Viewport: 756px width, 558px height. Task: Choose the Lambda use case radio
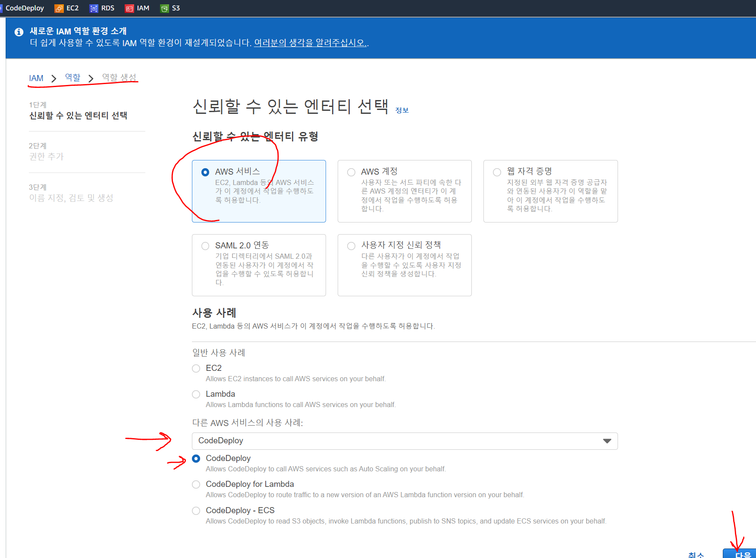pos(196,394)
